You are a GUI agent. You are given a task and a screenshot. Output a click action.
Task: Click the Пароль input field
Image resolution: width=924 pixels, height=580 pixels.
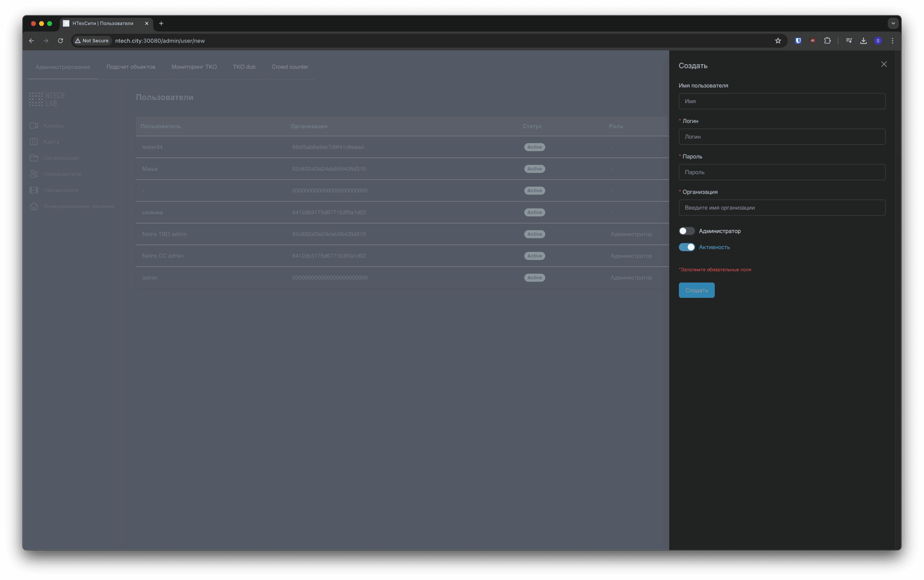click(782, 172)
